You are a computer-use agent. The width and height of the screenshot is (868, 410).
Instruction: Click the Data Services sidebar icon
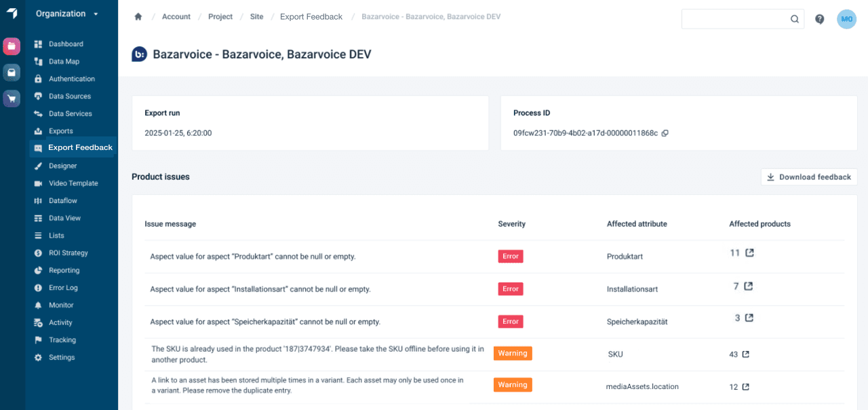38,113
